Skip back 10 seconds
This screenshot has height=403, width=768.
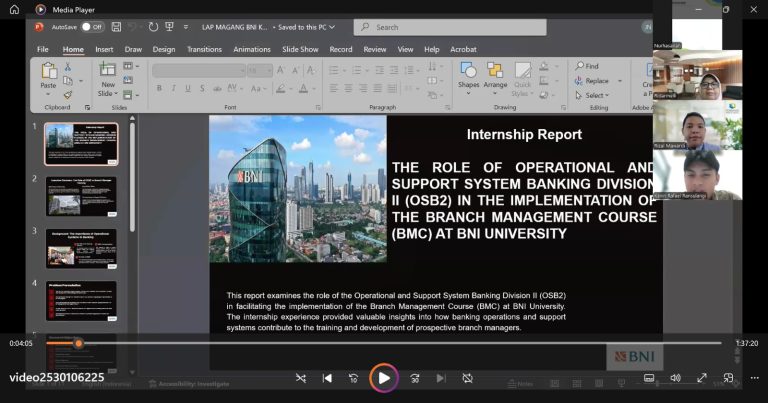coord(353,378)
